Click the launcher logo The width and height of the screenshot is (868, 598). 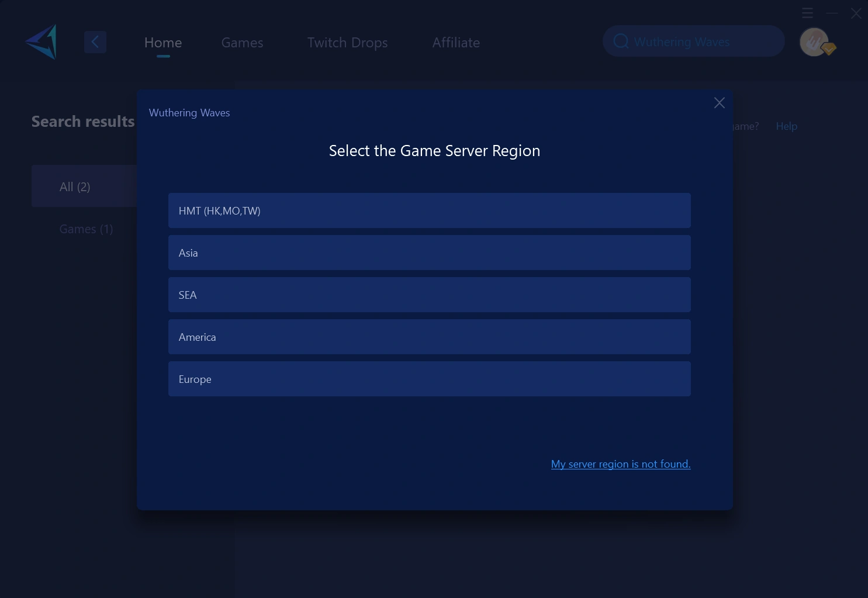[41, 42]
